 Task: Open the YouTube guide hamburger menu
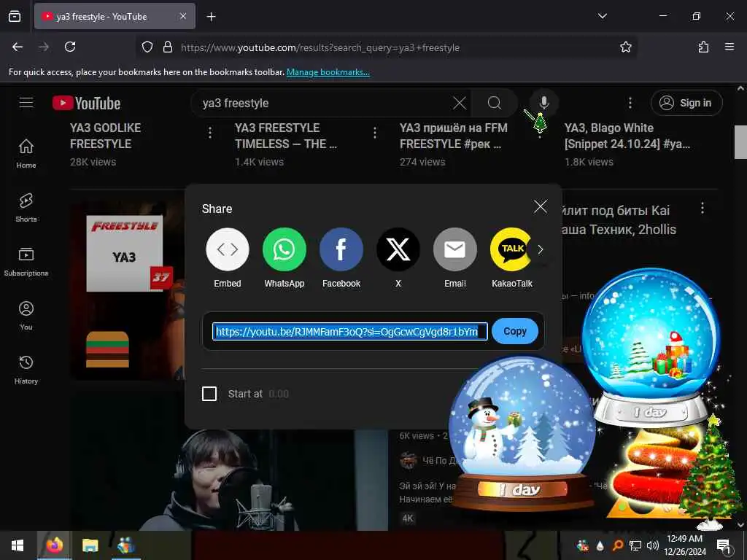point(26,103)
